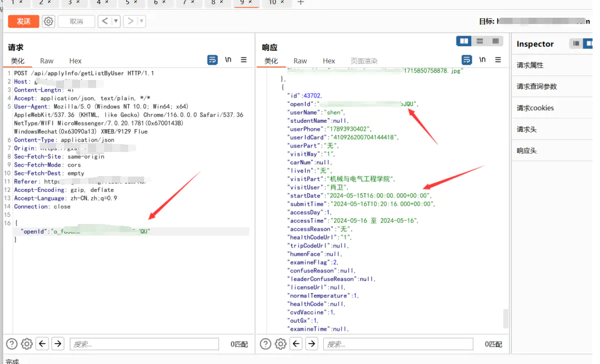
Task: Open help icon under 请求 panel
Action: [12, 344]
